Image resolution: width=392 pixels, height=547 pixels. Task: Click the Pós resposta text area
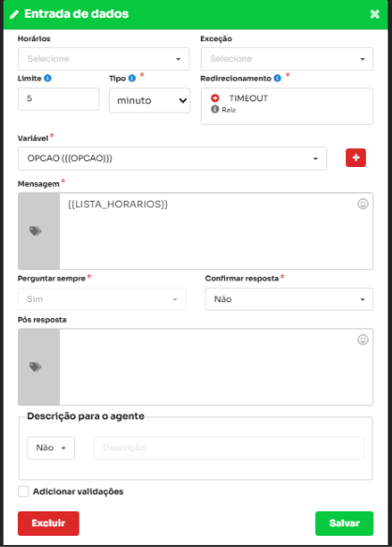217,367
